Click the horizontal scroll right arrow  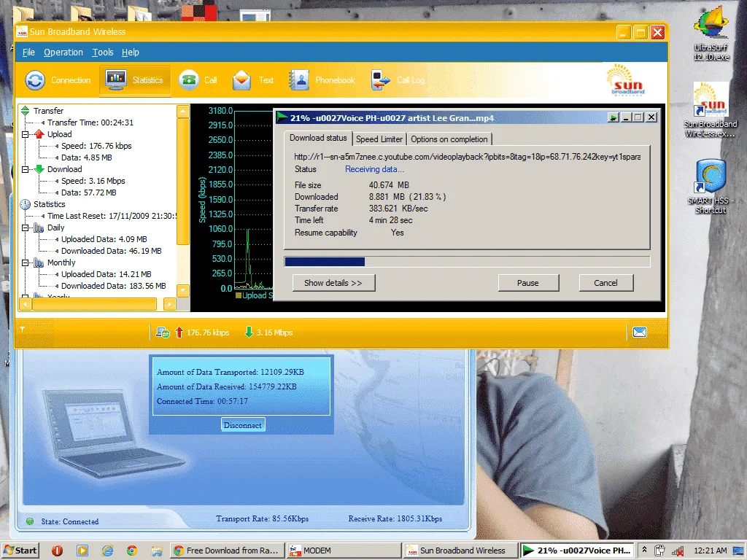tap(169, 304)
